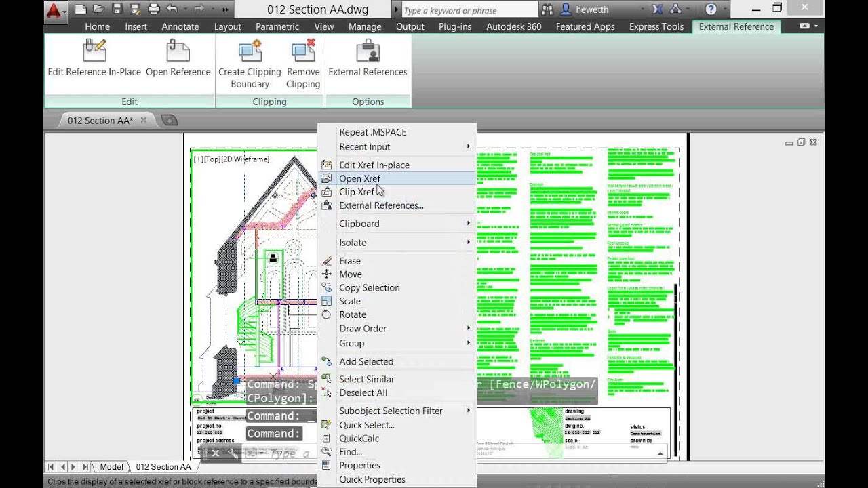Close the command line with X icon
The width and height of the screenshot is (868, 488).
(x=216, y=453)
